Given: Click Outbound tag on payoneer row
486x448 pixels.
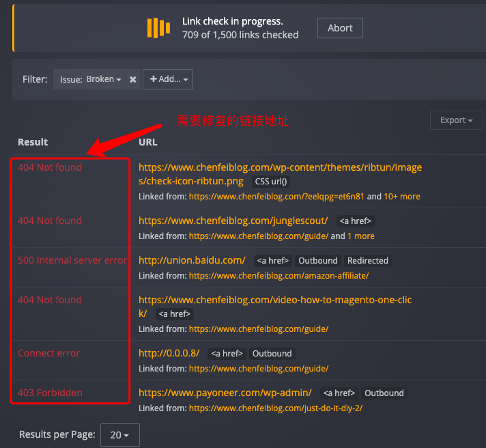Looking at the screenshot, I should 384,393.
